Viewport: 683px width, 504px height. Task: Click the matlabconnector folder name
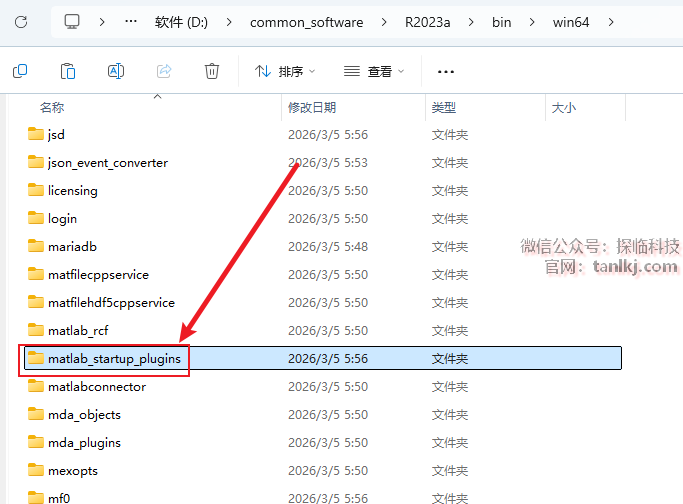point(97,387)
